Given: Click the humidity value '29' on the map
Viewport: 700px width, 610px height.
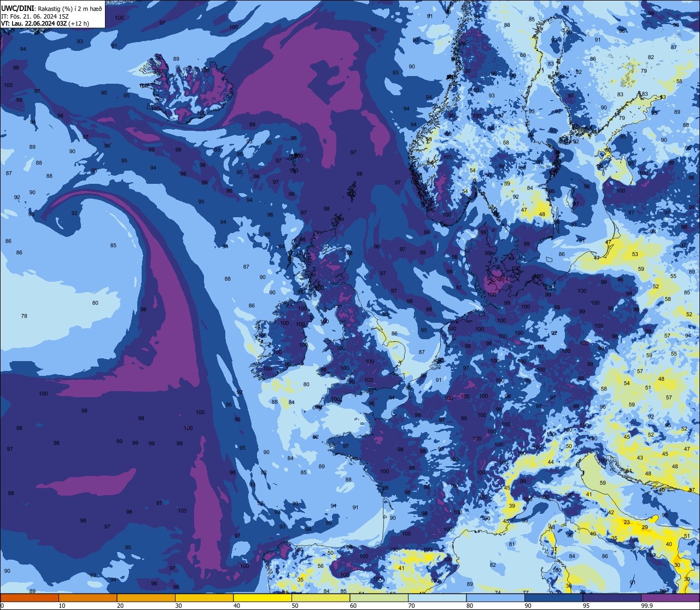Looking at the screenshot, I should click(x=645, y=527).
